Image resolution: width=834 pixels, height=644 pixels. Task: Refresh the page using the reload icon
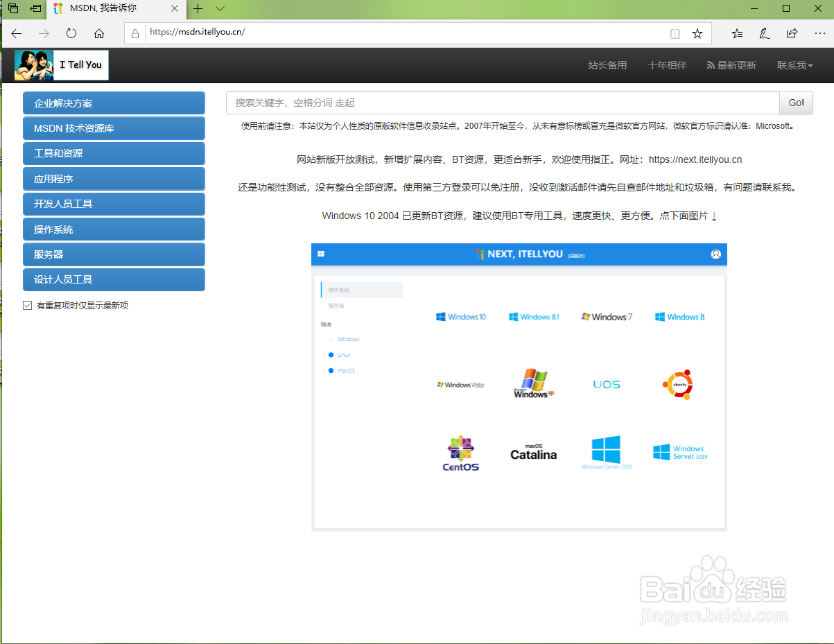pos(71,33)
